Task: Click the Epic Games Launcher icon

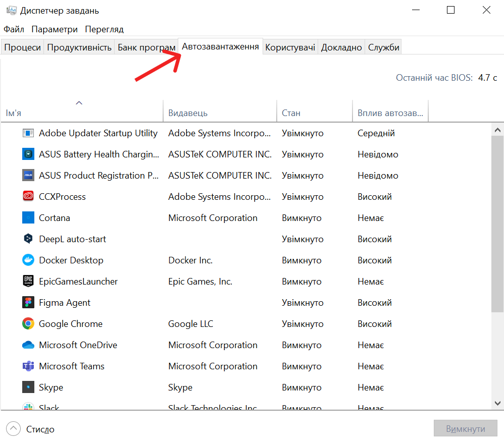Action: pyautogui.click(x=28, y=282)
